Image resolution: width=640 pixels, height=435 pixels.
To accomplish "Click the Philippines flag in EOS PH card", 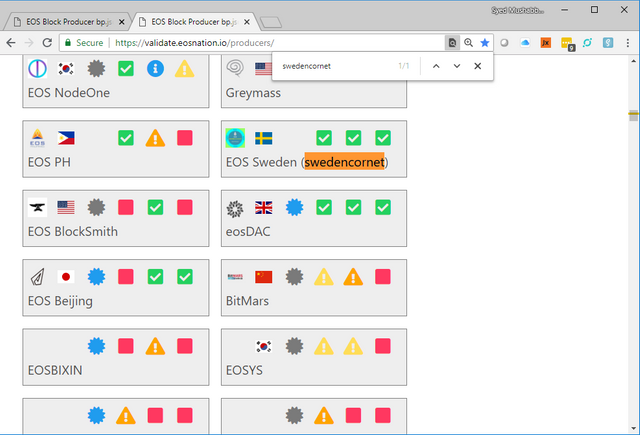I will point(66,138).
